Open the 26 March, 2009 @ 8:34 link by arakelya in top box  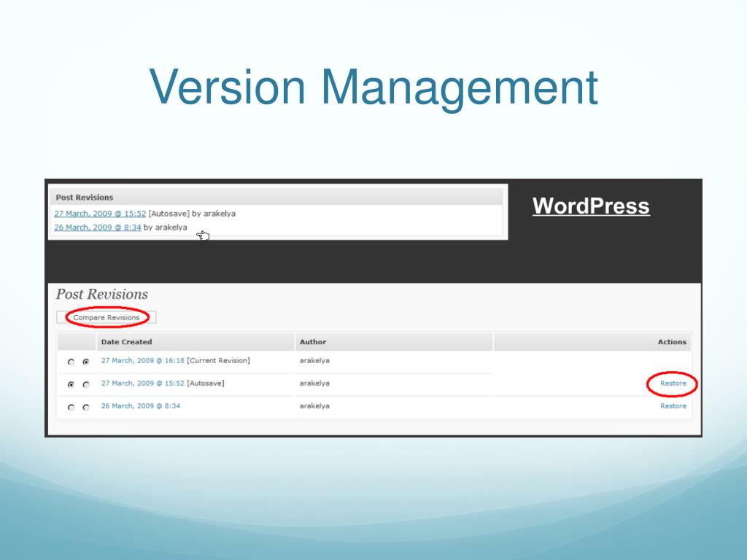pyautogui.click(x=98, y=227)
